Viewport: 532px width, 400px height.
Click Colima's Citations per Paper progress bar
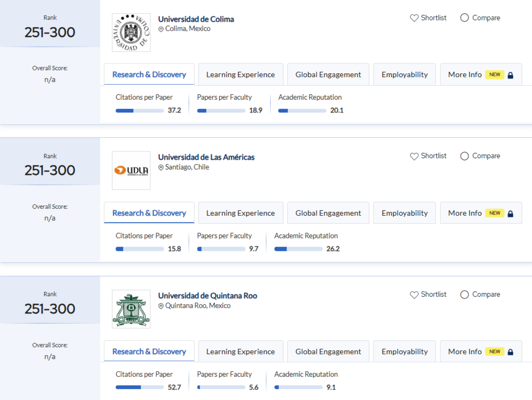click(139, 111)
